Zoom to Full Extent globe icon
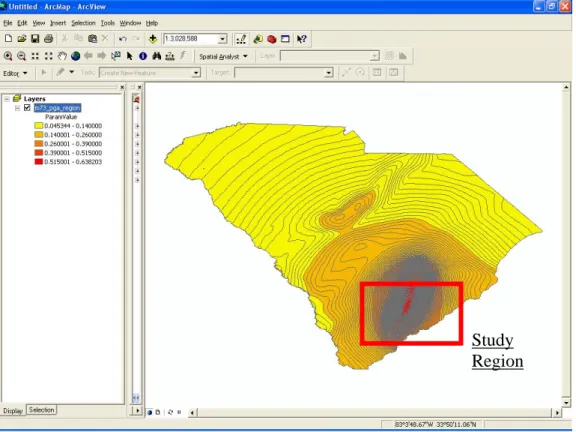 pyautogui.click(x=76, y=56)
